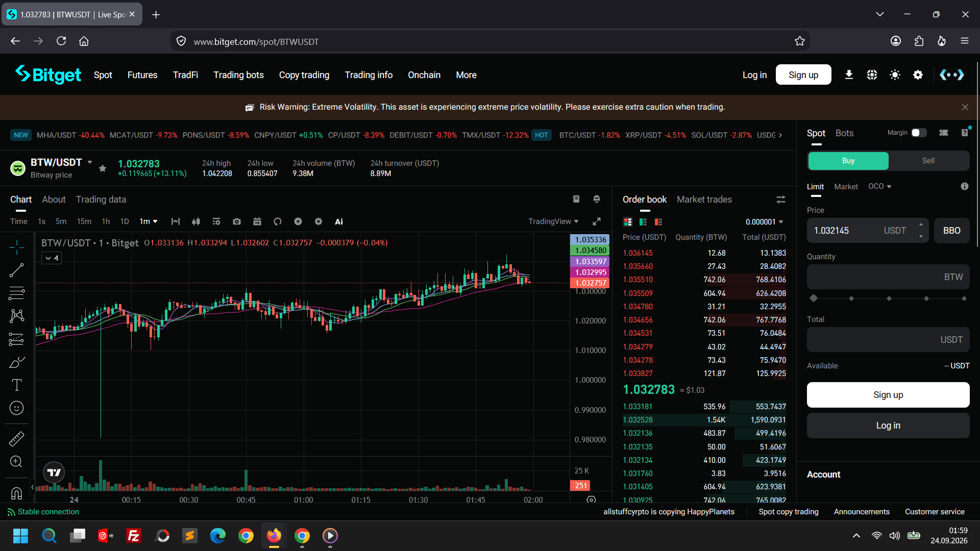Expand the chart to fullscreen

(x=596, y=221)
